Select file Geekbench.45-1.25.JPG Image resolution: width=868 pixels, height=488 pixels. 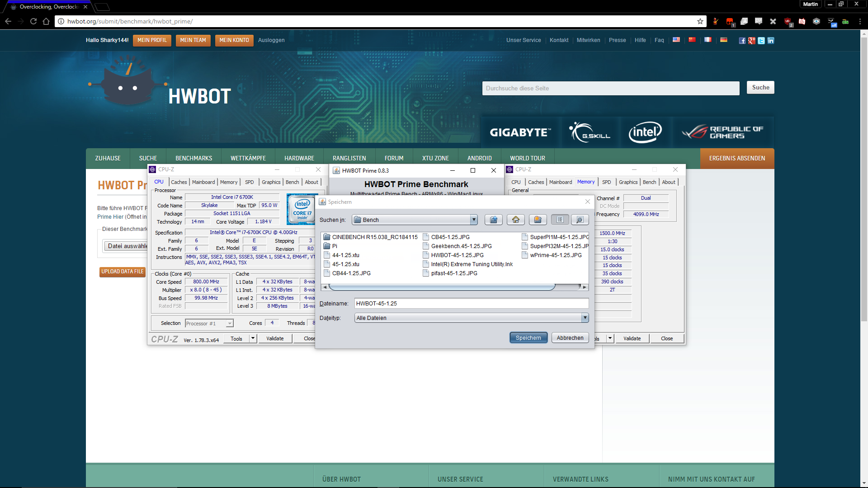pos(457,246)
